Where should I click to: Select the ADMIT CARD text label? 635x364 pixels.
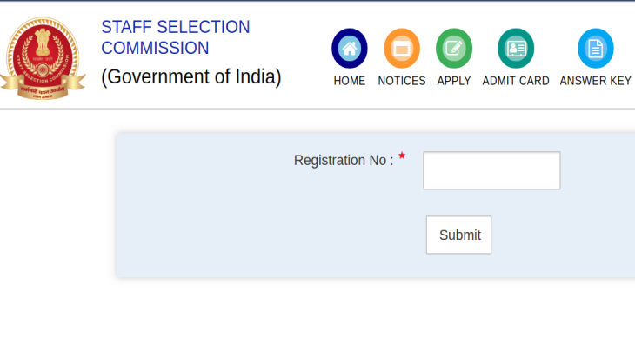[516, 81]
